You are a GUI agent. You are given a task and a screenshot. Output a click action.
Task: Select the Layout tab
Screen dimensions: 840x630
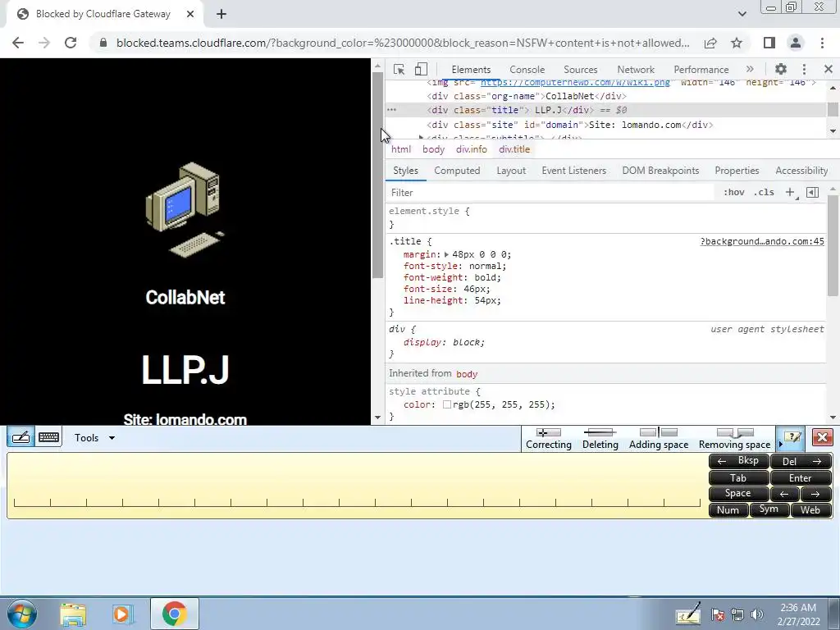pos(511,171)
